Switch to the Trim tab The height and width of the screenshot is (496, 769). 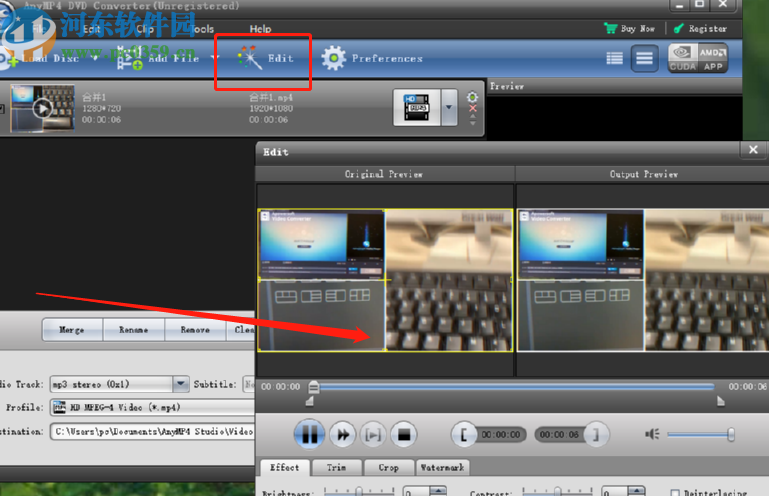click(337, 468)
